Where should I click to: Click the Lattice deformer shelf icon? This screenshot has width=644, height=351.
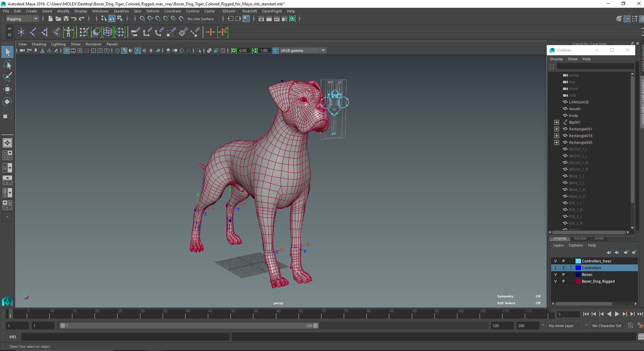coord(108,32)
